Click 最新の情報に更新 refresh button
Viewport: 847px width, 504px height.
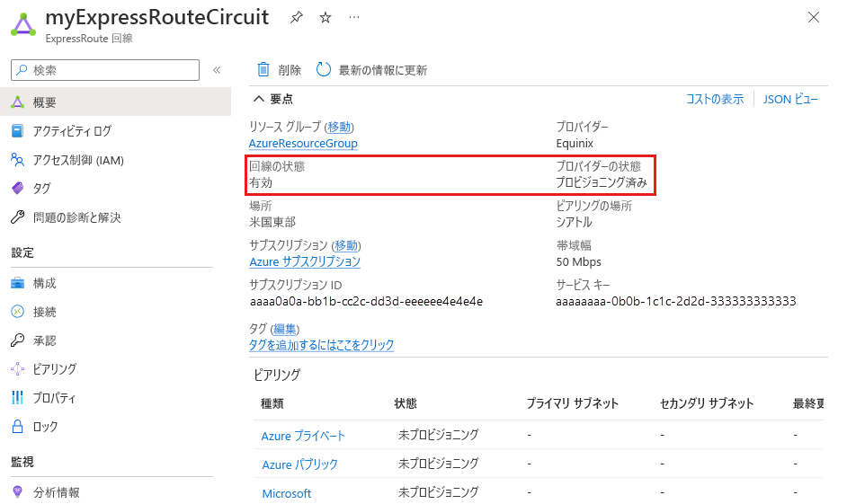click(x=382, y=70)
